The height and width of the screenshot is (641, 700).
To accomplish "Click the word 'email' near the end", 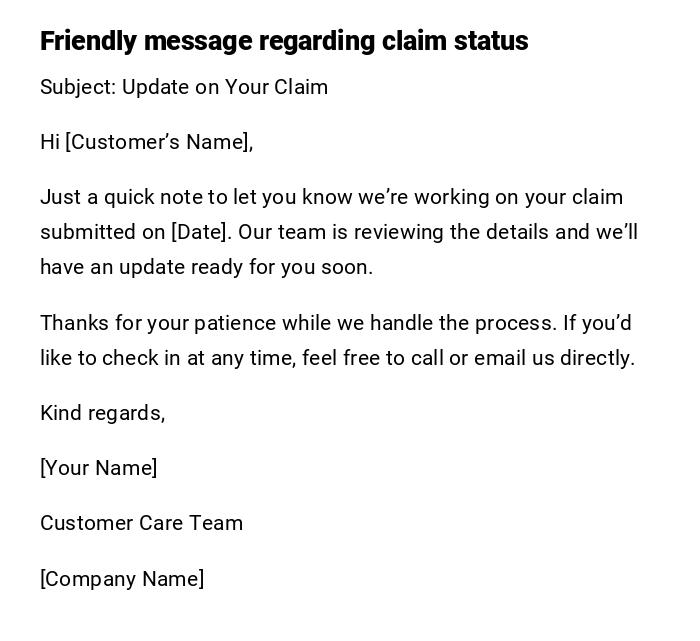I will tap(500, 358).
